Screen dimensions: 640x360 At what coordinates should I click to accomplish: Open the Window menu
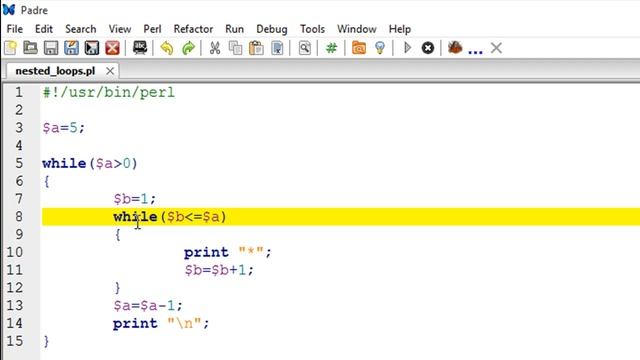[x=356, y=29]
